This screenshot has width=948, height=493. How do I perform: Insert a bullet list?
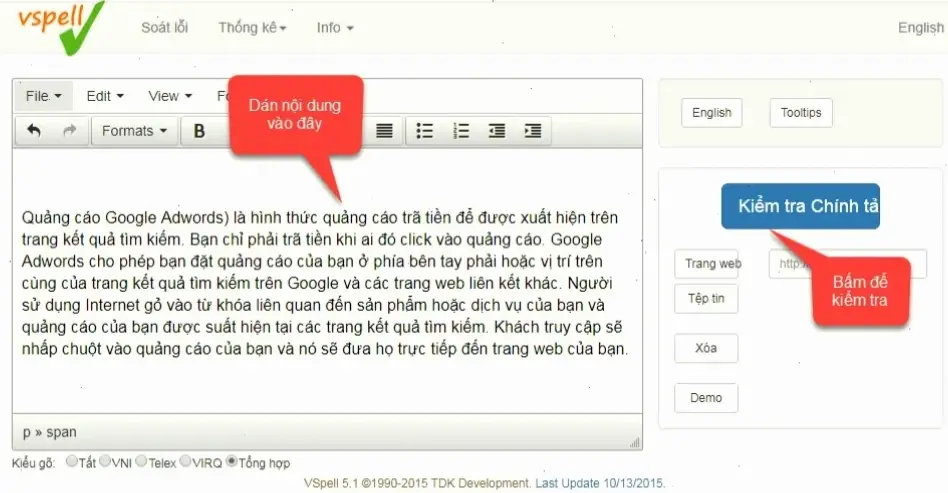425,131
